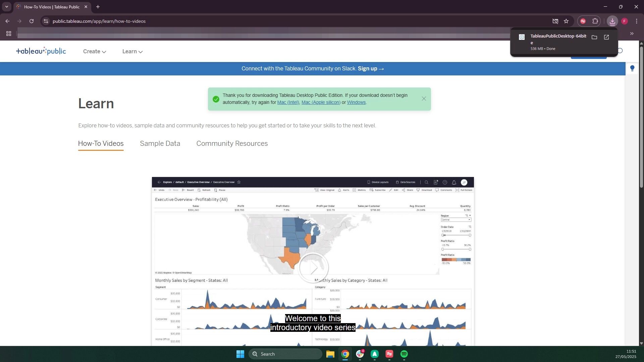Expand the Learn dropdown menu
This screenshot has height=362, width=644.
tap(132, 51)
